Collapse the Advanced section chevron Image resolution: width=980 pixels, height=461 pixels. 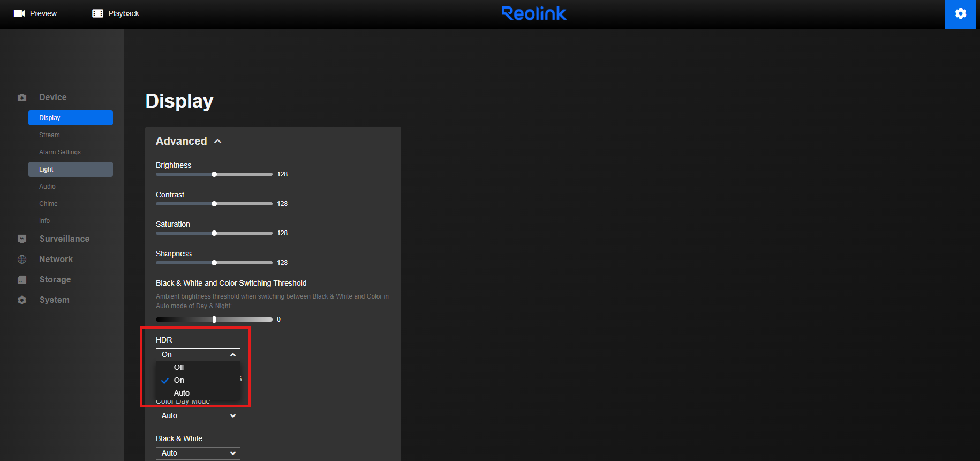[x=218, y=141]
